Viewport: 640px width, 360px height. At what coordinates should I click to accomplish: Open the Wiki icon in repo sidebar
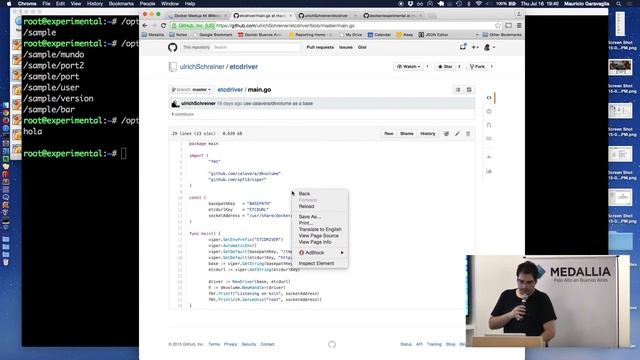click(x=489, y=139)
